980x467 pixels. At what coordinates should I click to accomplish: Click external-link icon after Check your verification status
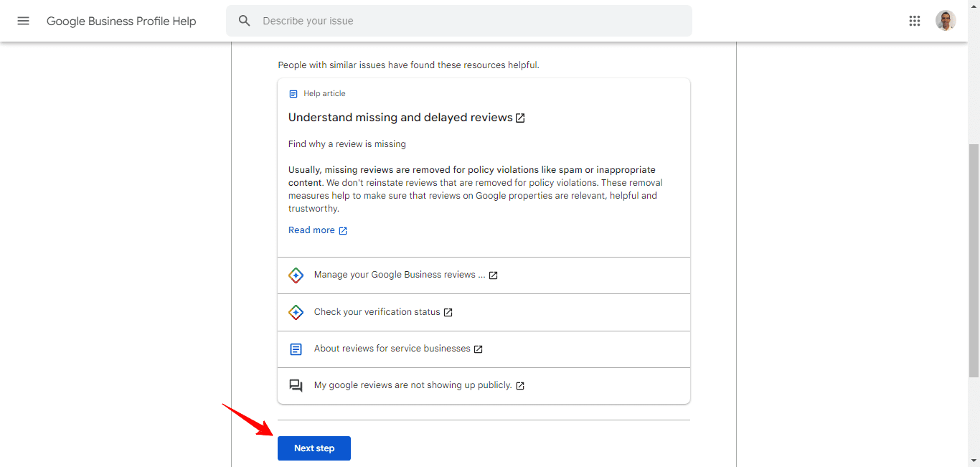click(x=448, y=313)
